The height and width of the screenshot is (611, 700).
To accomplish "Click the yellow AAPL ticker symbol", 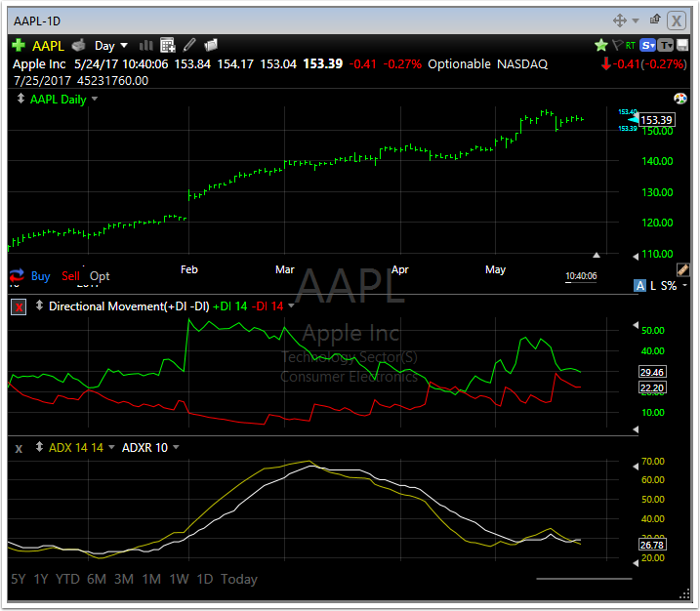I will (x=48, y=46).
